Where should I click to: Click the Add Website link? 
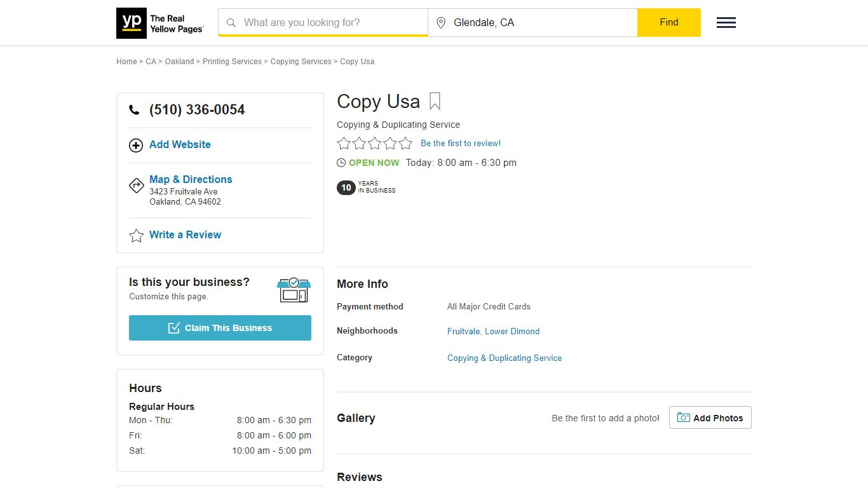click(x=180, y=145)
